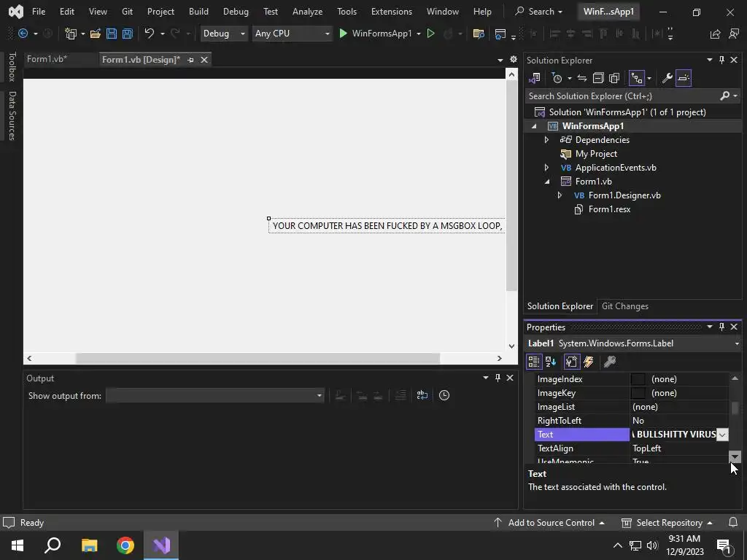Open the Data Sources side panel
This screenshot has height=560, width=747.
[12, 116]
